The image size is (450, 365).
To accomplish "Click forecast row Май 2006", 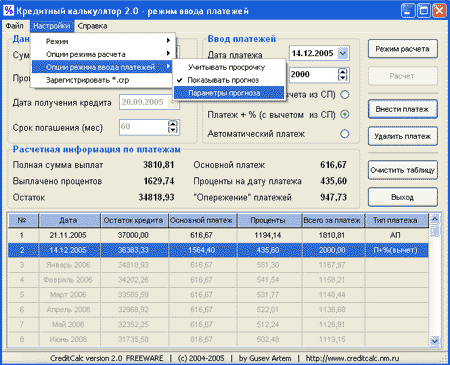I will [218, 325].
